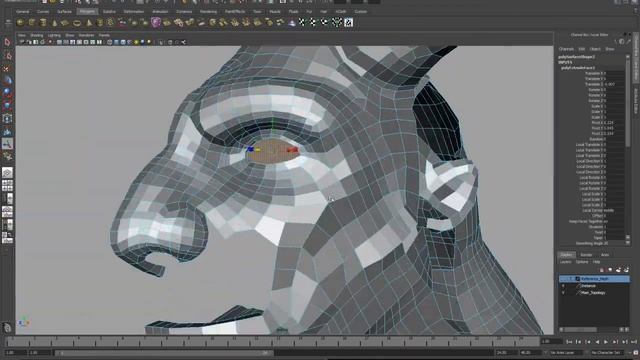640x360 pixels.
Task: Select the Main_Topology layer
Action: 594,293
